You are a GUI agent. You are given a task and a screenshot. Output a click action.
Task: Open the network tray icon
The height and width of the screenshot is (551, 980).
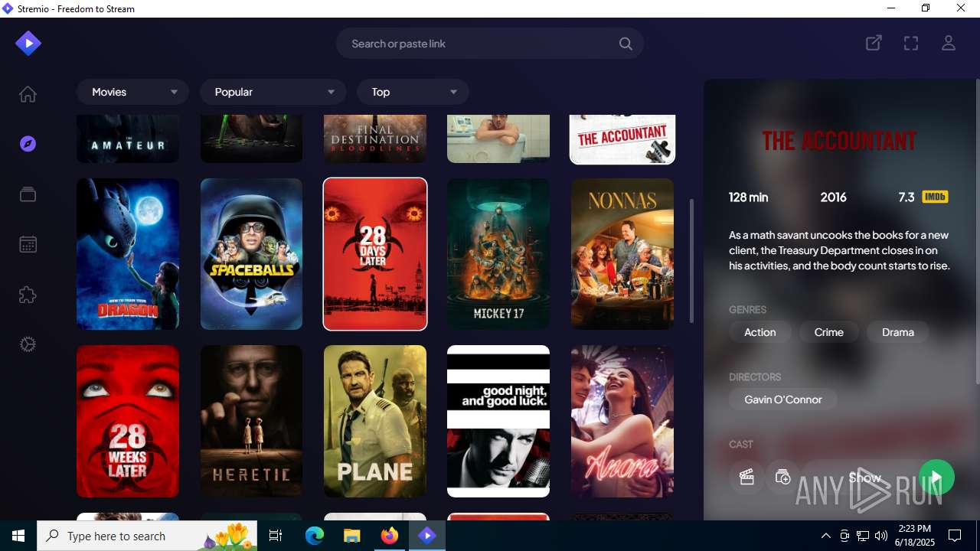863,536
